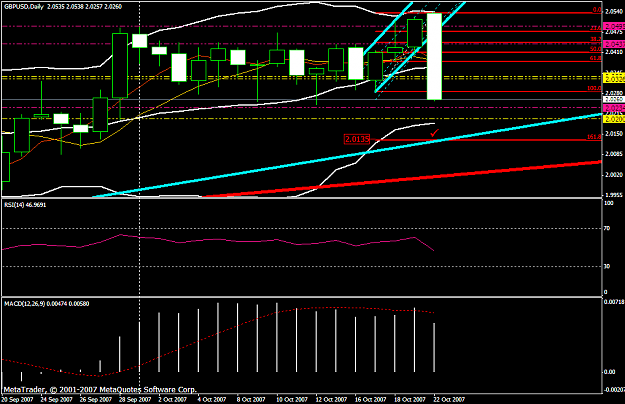Click the 2.0410 price scale value
Screen dimensions: 625x404
tap(614, 52)
